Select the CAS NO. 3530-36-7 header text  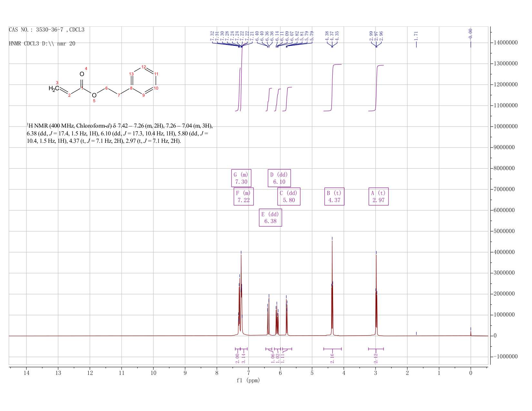click(46, 30)
